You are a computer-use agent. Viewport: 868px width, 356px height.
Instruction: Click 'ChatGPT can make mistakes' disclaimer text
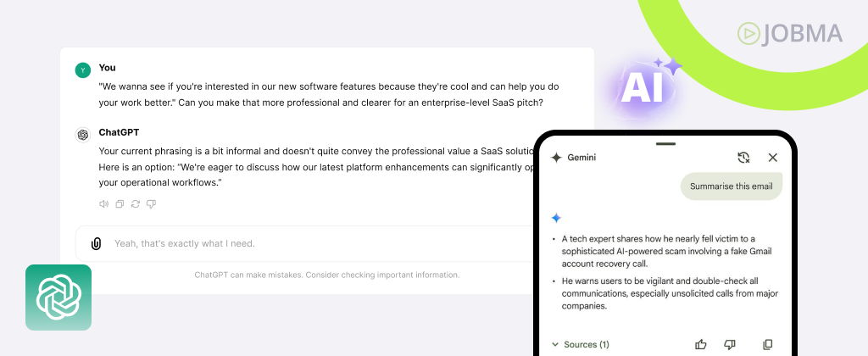[327, 275]
